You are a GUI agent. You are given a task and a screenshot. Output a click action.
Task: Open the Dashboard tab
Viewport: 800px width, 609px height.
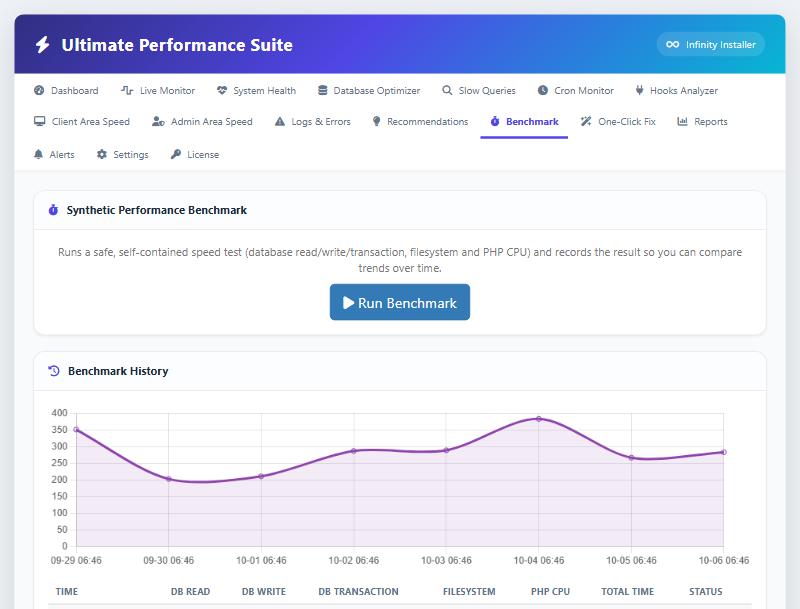point(66,90)
